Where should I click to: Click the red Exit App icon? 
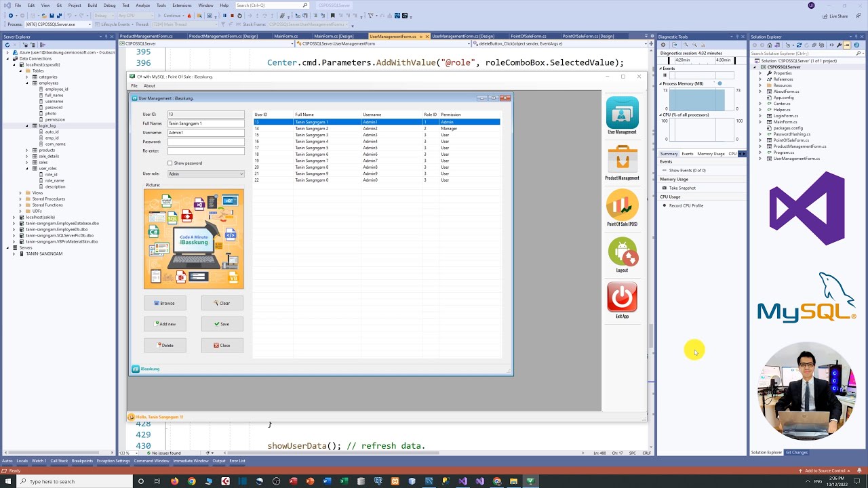tap(622, 297)
